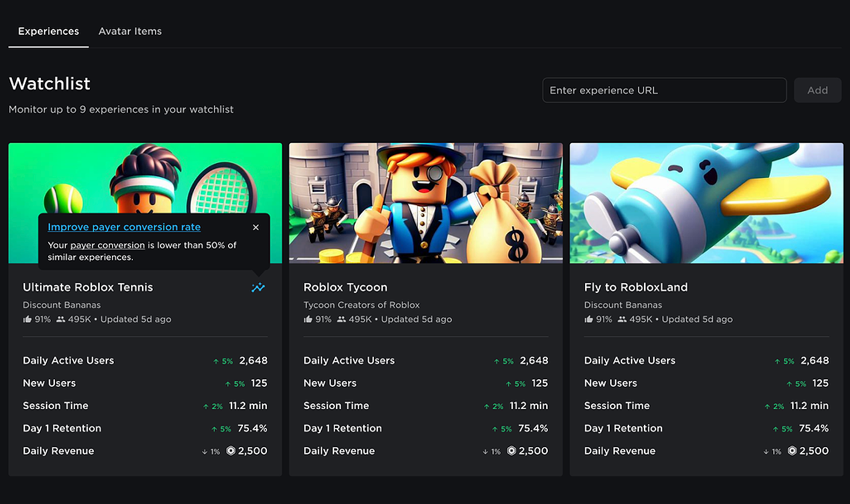Image resolution: width=850 pixels, height=504 pixels.
Task: Select Updated 5d ago on Roblox Tycoon
Action: [416, 319]
